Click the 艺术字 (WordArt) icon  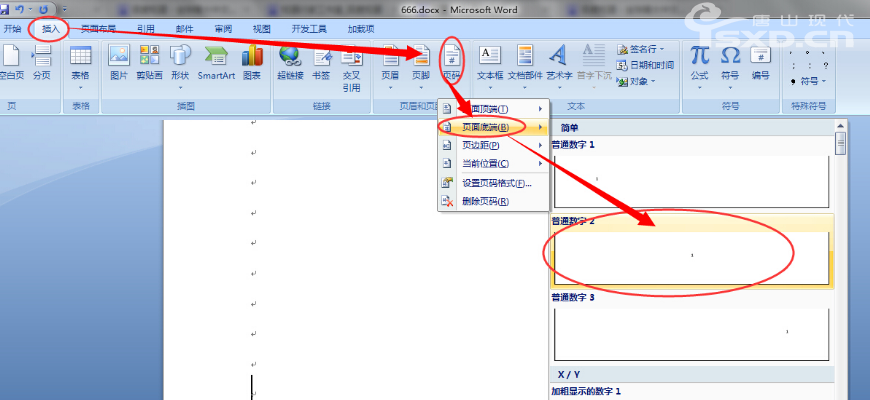coord(559,61)
